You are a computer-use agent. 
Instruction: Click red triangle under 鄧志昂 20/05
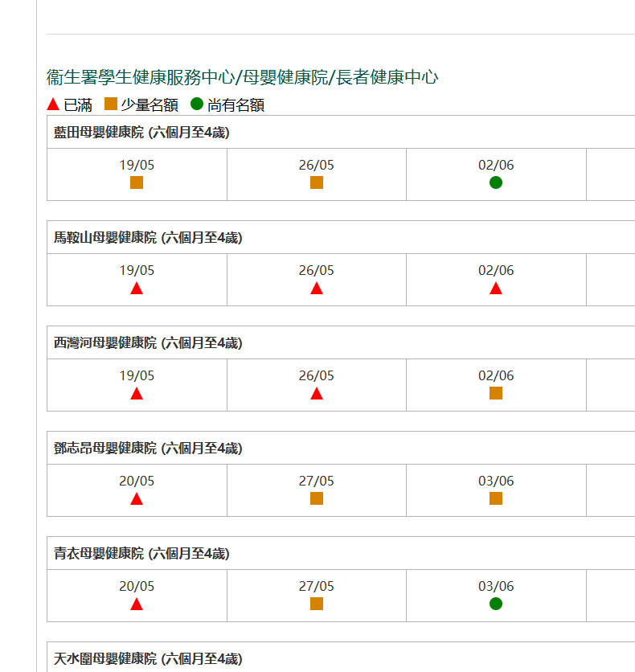point(137,499)
